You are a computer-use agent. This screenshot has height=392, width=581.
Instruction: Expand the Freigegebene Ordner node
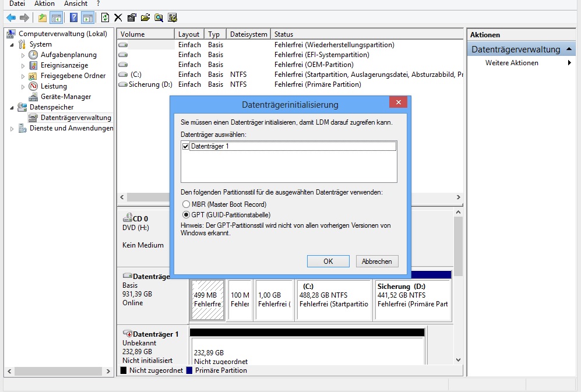tap(23, 76)
